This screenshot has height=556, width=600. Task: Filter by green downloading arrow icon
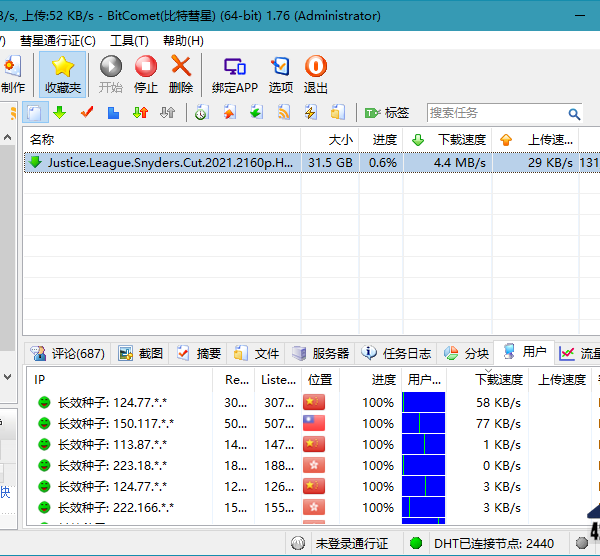pos(60,112)
